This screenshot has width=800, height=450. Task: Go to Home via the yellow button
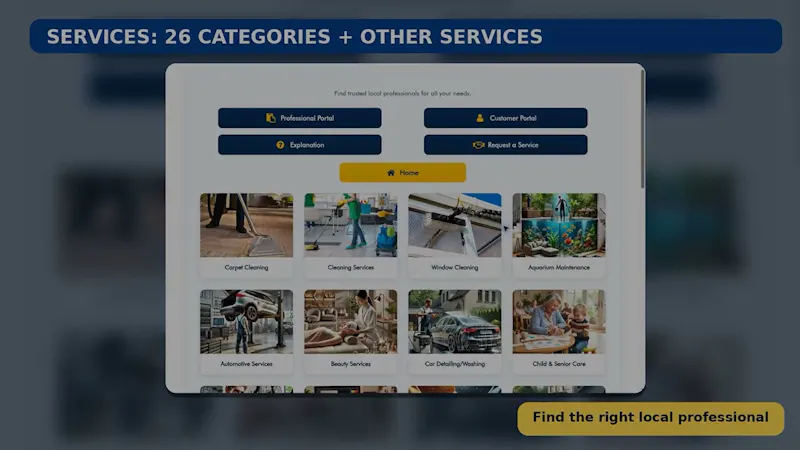[403, 172]
